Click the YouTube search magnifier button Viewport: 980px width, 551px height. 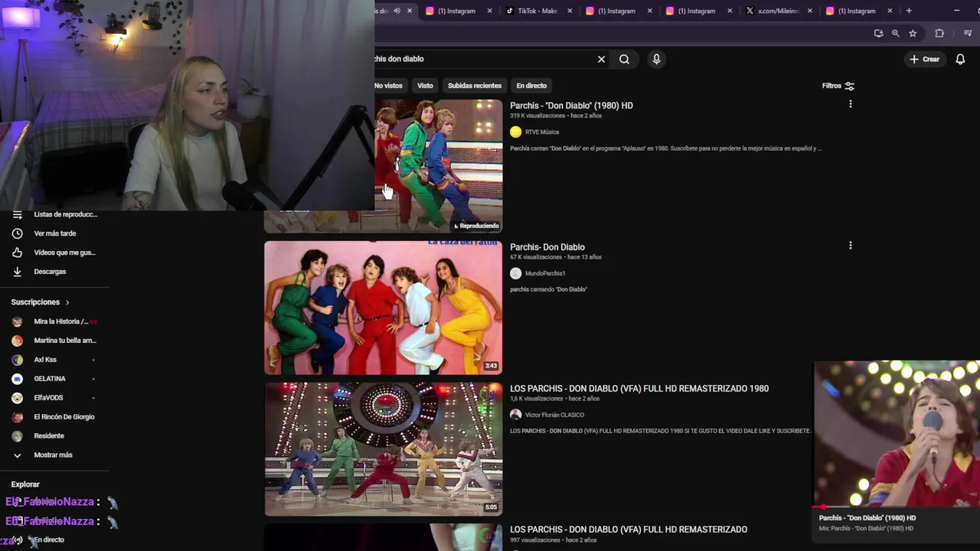click(624, 59)
